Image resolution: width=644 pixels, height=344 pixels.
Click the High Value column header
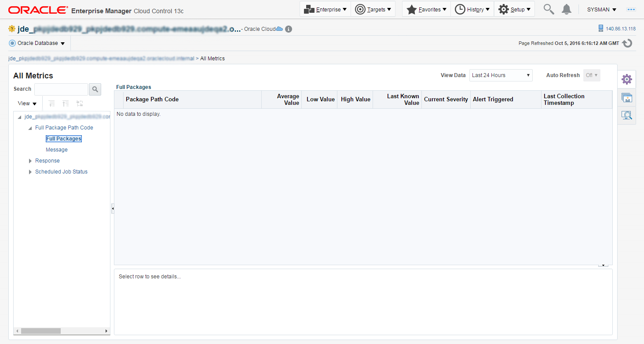pyautogui.click(x=355, y=100)
